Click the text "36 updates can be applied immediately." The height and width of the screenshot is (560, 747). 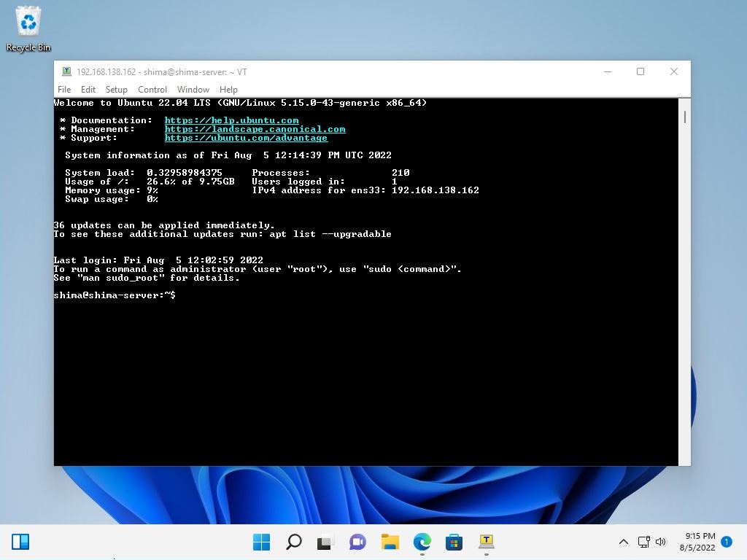point(164,225)
